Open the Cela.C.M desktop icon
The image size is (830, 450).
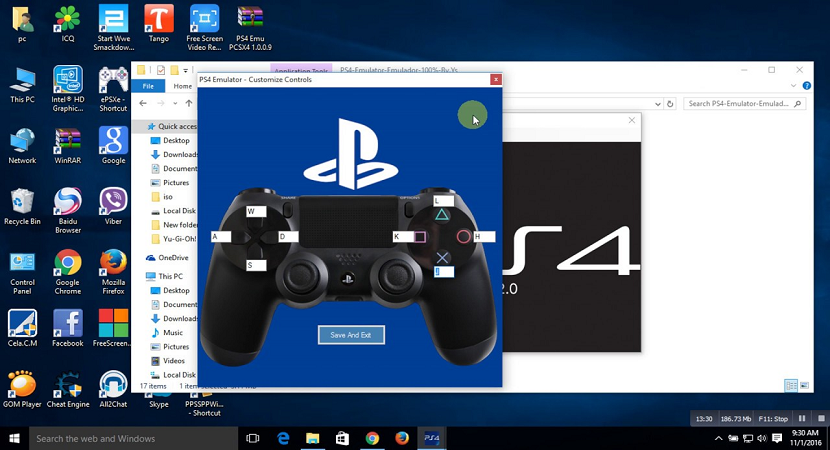22,328
